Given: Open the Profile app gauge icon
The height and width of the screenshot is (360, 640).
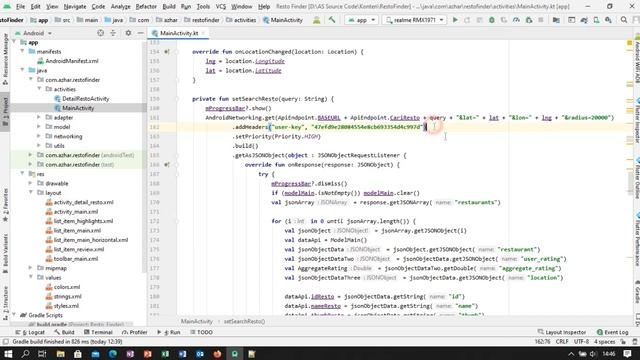Looking at the screenshot, I should coord(516,20).
